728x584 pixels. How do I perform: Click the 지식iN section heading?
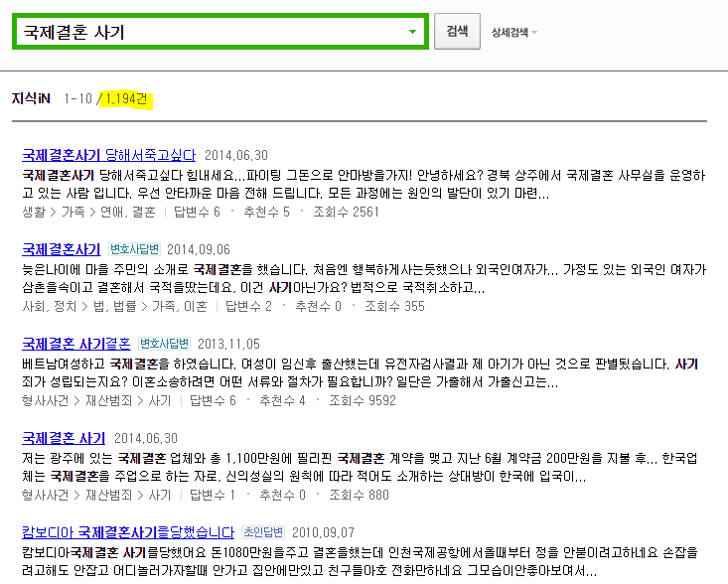[31, 98]
